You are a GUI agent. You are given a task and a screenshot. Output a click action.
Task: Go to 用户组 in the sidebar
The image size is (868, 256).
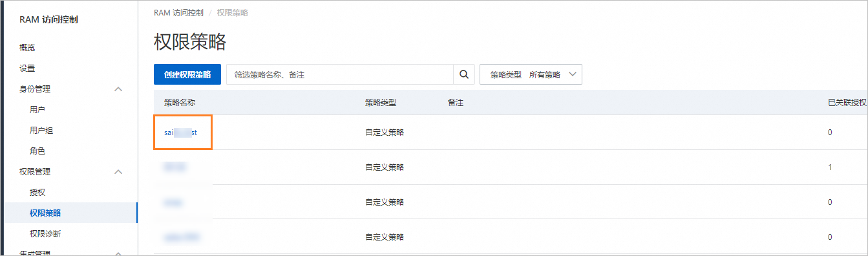click(x=41, y=130)
